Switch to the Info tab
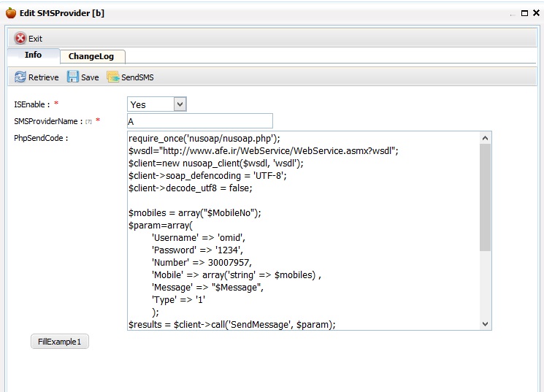The height and width of the screenshot is (392, 544). (x=34, y=55)
